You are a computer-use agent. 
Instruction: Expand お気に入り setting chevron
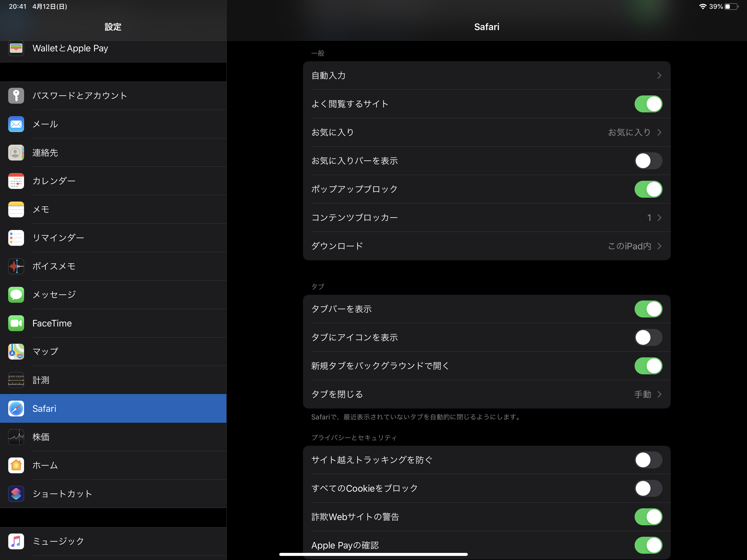(659, 132)
